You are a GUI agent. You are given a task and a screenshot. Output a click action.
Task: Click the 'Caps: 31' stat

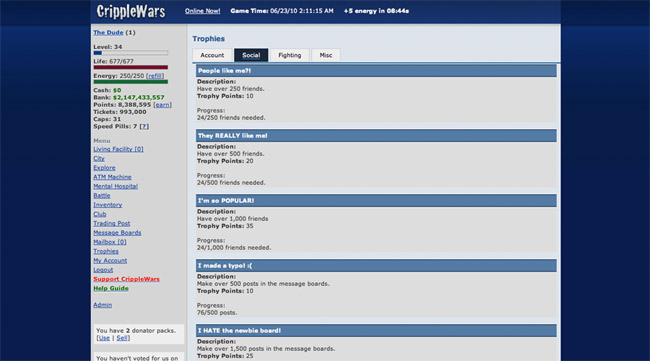107,119
